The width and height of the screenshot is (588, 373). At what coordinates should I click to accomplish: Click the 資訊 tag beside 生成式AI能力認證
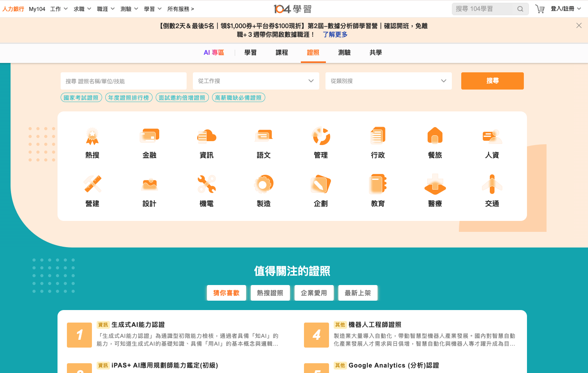(103, 325)
